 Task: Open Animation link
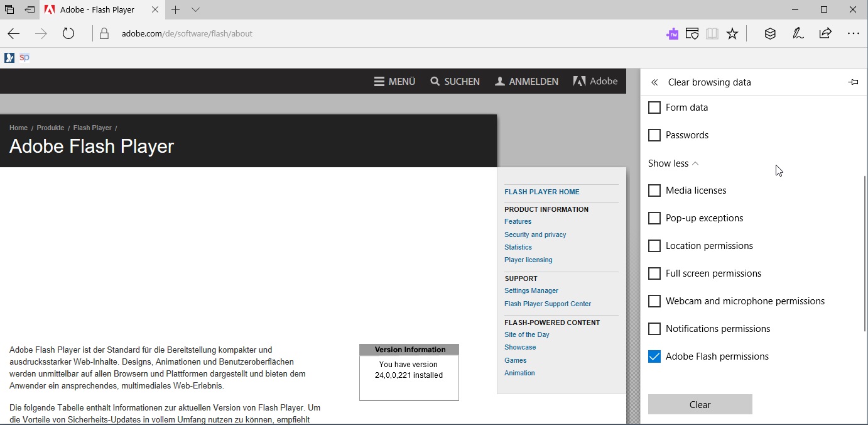tap(519, 373)
